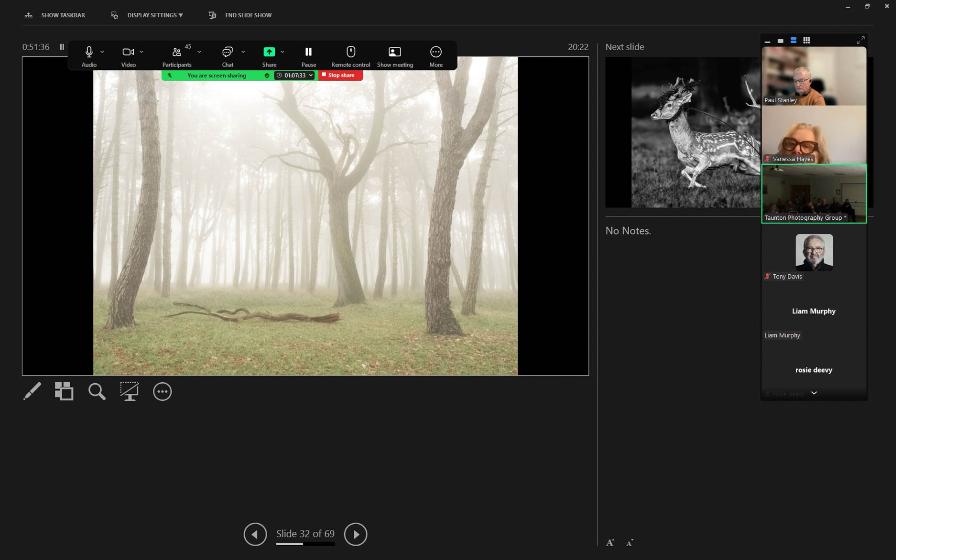
Task: Click the slide progress bar
Action: click(x=305, y=544)
